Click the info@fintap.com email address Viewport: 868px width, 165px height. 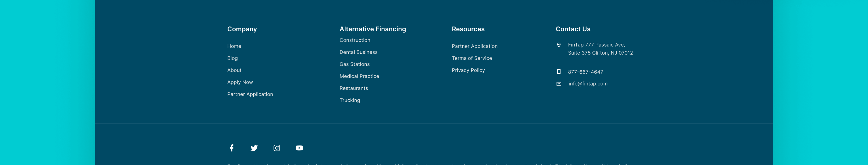click(x=588, y=84)
